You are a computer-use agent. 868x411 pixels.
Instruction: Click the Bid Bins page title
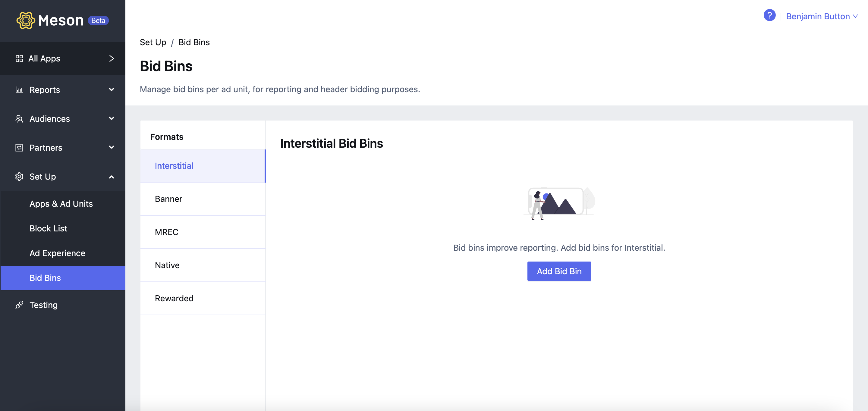pos(166,66)
